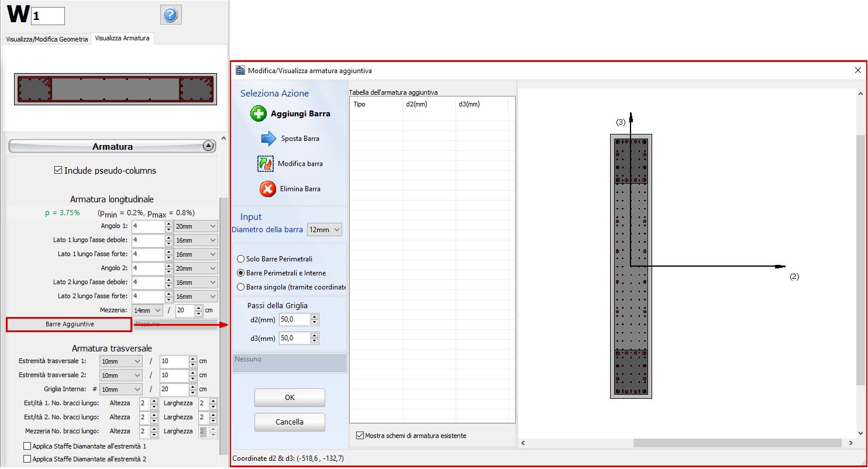Open help with the blue question mark icon
Screen dimensions: 868x469
(x=171, y=15)
